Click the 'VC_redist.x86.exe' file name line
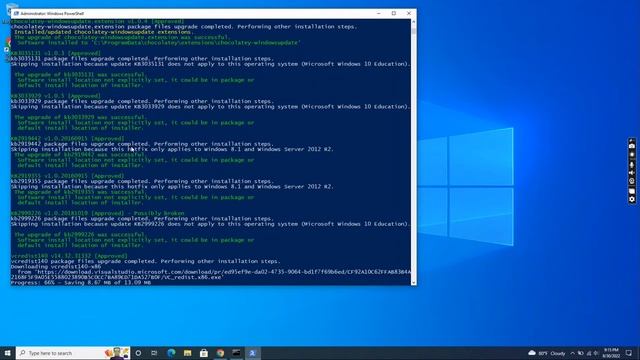The width and height of the screenshot is (640, 360). point(117,277)
